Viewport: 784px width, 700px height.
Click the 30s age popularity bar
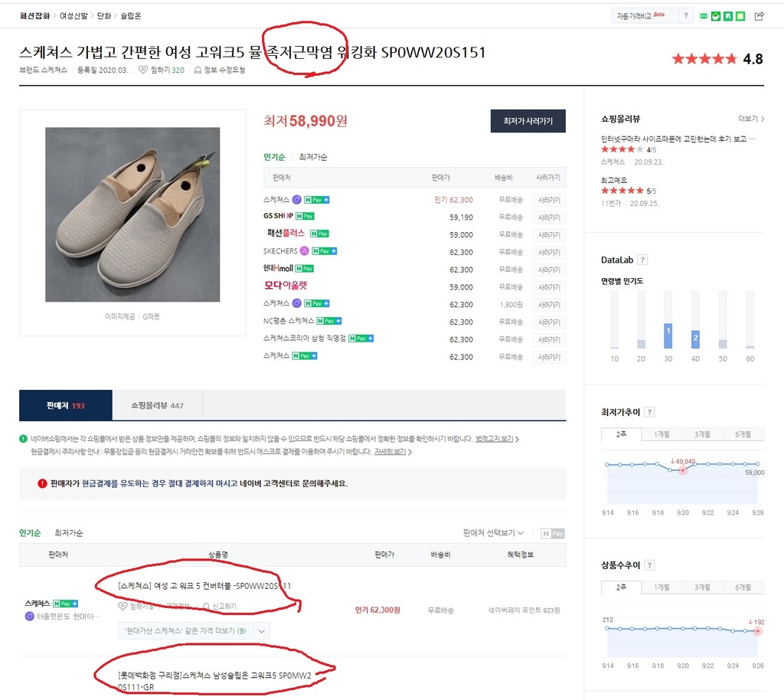click(x=668, y=335)
